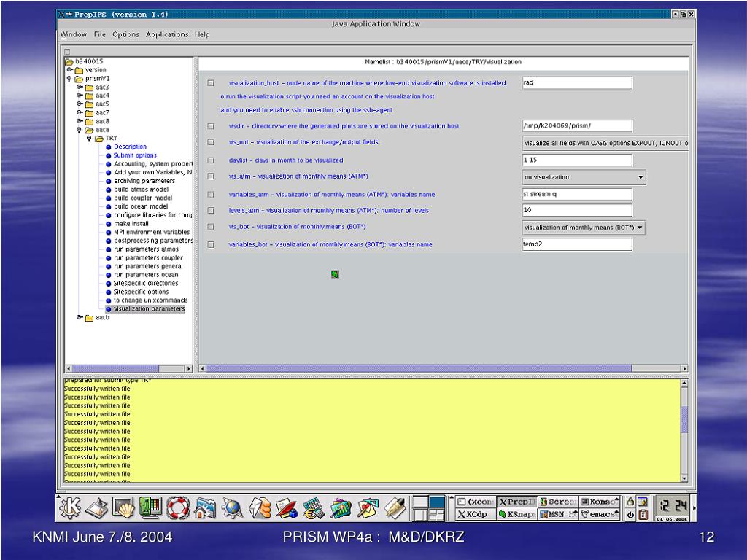This screenshot has height=560, width=747.
Task: Expand the aac3 folder node
Action: point(80,87)
